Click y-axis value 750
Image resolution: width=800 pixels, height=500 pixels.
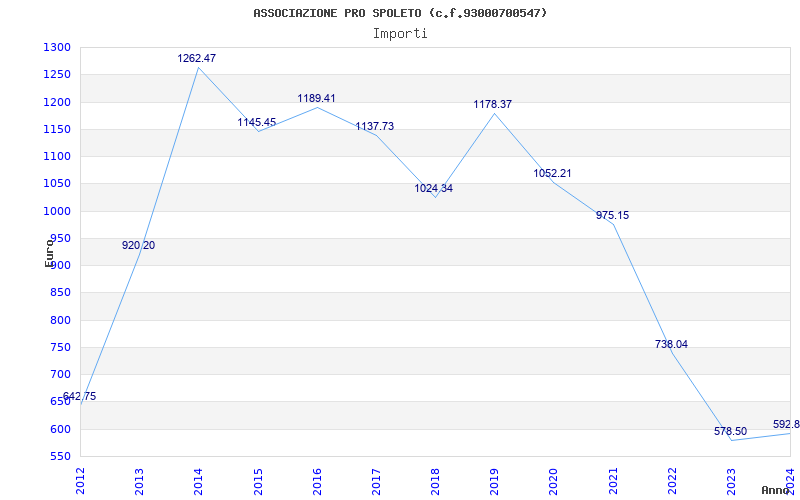(60, 347)
